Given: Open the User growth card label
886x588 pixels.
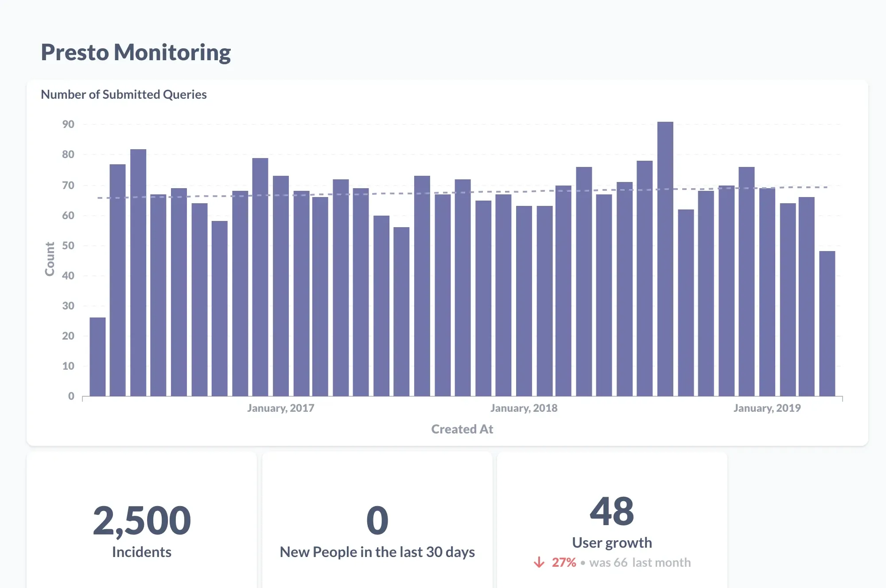Looking at the screenshot, I should (612, 542).
